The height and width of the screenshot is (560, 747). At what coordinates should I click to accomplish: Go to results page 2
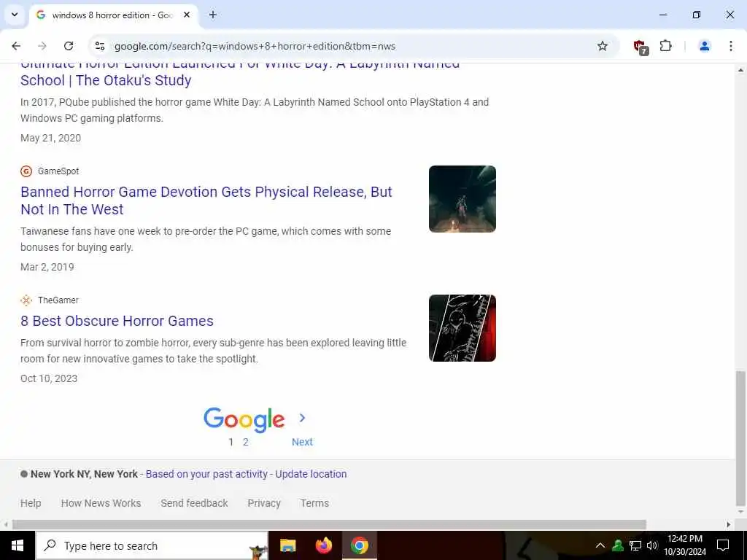click(245, 442)
